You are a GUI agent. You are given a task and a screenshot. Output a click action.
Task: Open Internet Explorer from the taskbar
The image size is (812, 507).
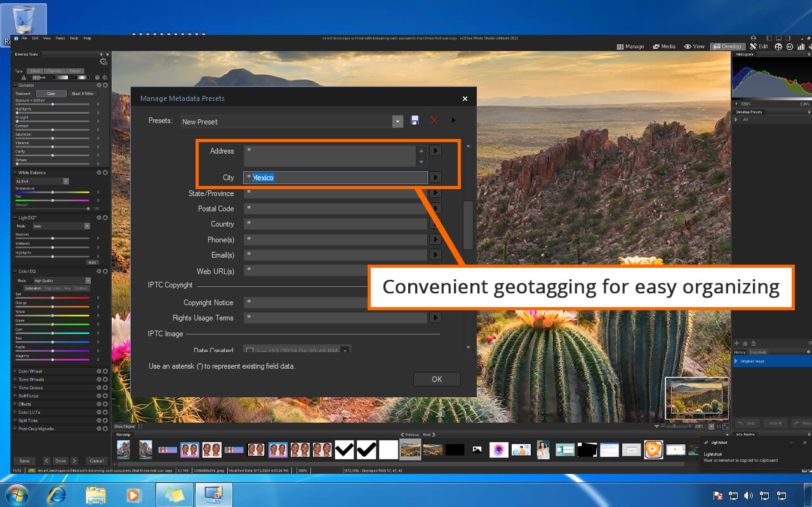click(57, 495)
